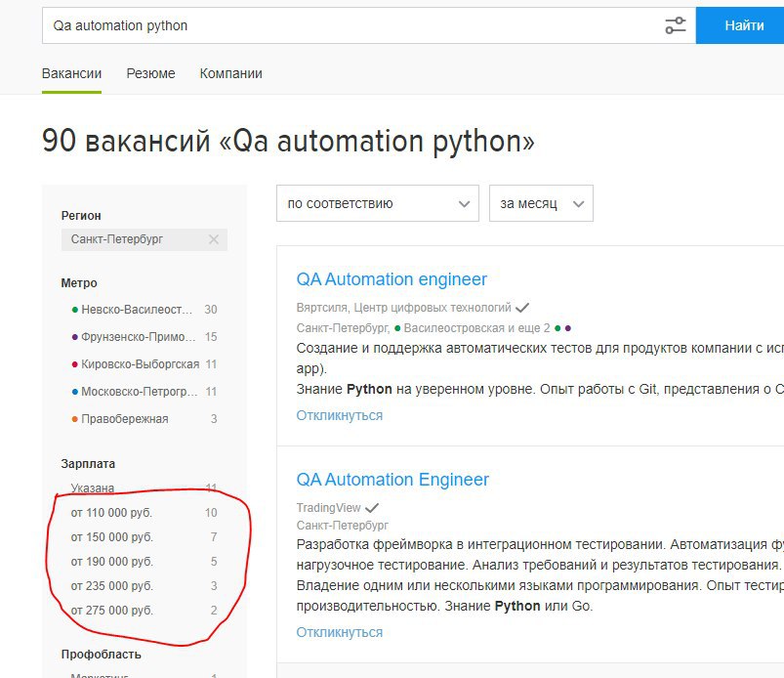Click the Регион section label

click(x=81, y=216)
